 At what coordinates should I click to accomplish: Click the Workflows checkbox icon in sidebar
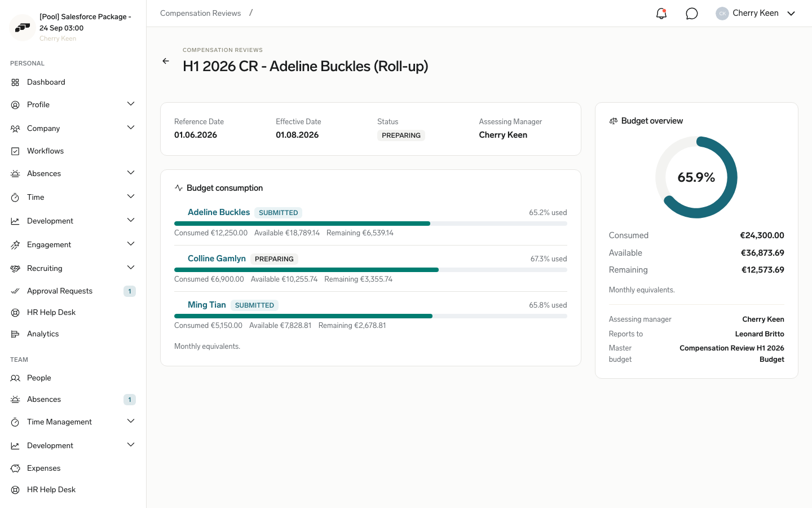click(x=15, y=151)
